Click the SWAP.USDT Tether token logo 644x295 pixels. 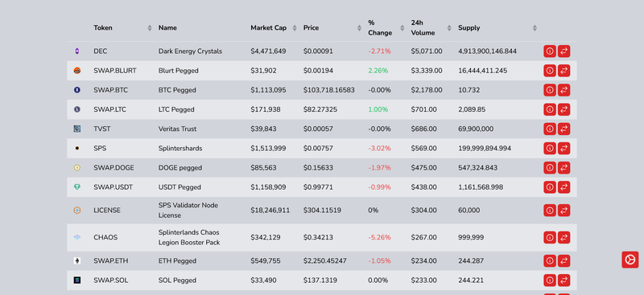(77, 187)
